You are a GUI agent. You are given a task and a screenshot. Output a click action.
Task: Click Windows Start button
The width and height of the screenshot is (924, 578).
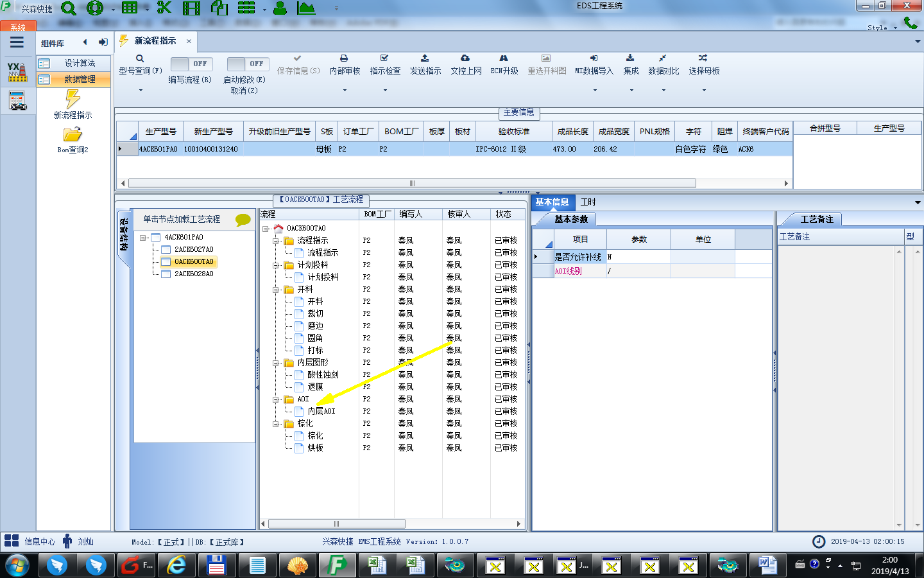[x=17, y=565]
